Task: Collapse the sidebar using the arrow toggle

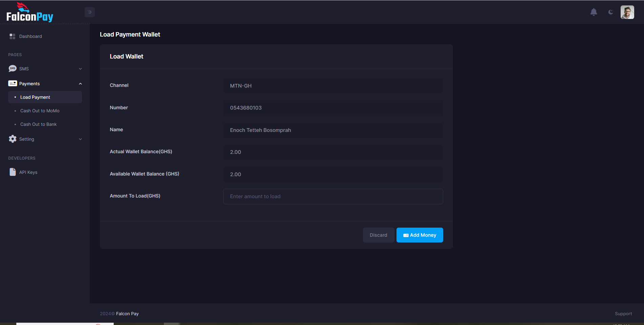Action: point(90,12)
